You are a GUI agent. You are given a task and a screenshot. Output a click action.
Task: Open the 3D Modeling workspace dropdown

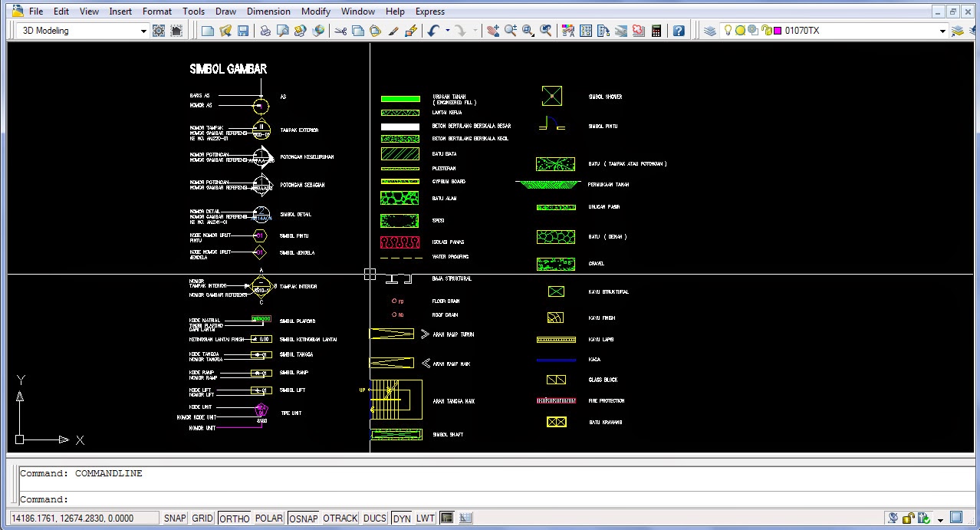143,30
